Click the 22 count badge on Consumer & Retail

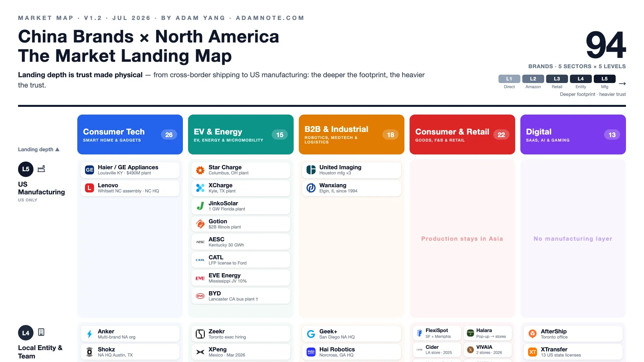click(x=501, y=135)
